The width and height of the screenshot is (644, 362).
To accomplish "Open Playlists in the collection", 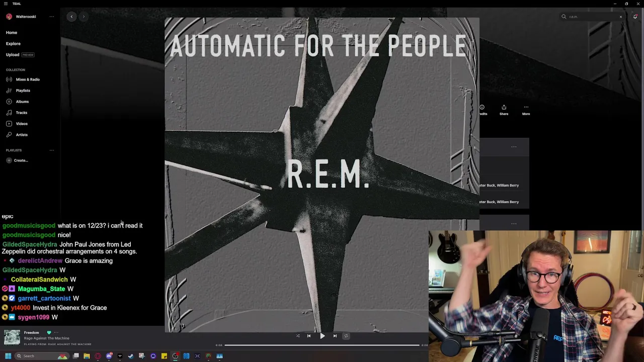I will pyautogui.click(x=19, y=90).
